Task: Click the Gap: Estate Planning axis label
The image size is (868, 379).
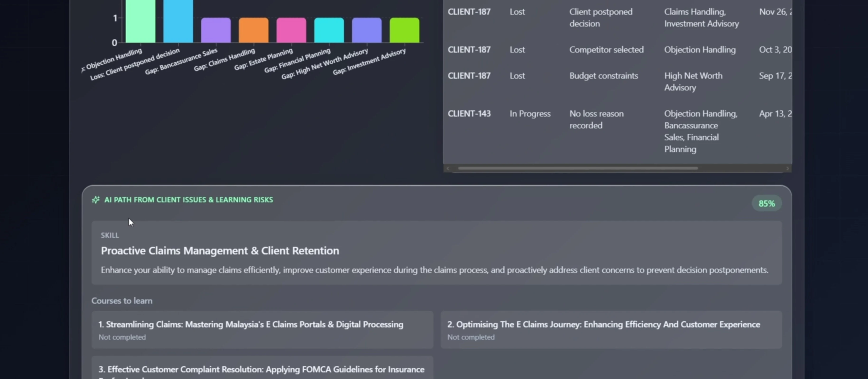Action: [263, 60]
